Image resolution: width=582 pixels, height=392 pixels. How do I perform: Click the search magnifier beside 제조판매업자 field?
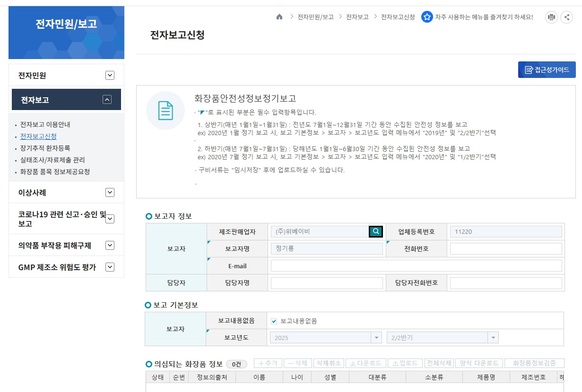pos(375,231)
